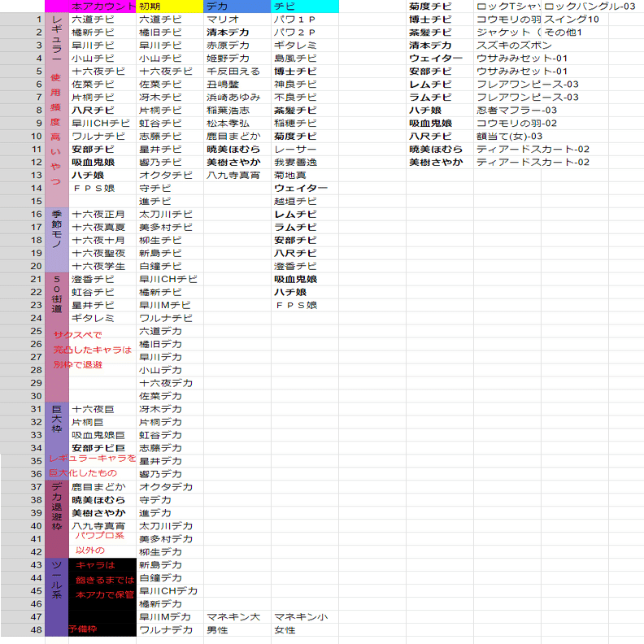Image resolution: width=644 pixels, height=644 pixels.
Task: Select the magenta 本アカウント column header
Action: (102, 7)
